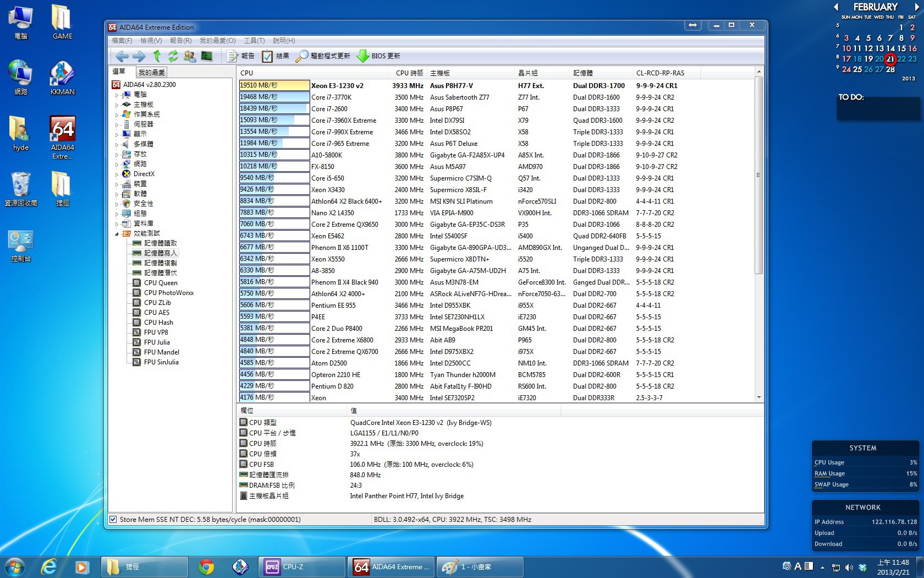Switch to 我的最愛 favorites tab

tap(151, 73)
